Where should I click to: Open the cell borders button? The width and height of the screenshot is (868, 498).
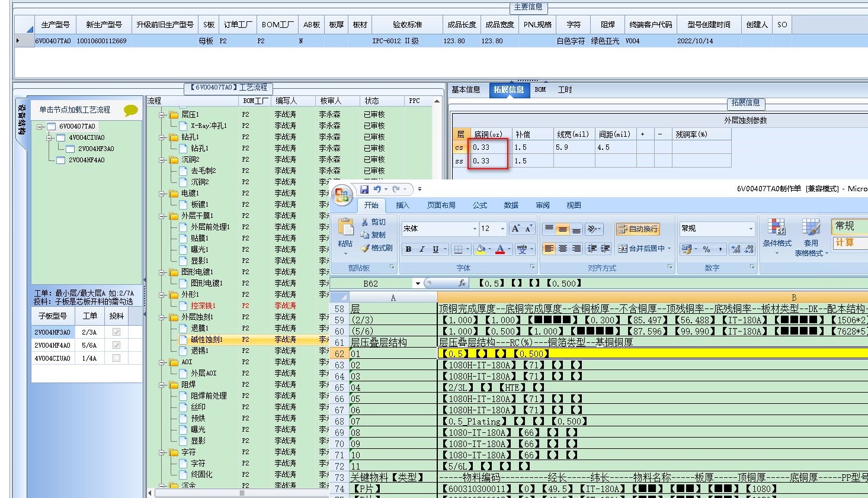[458, 249]
